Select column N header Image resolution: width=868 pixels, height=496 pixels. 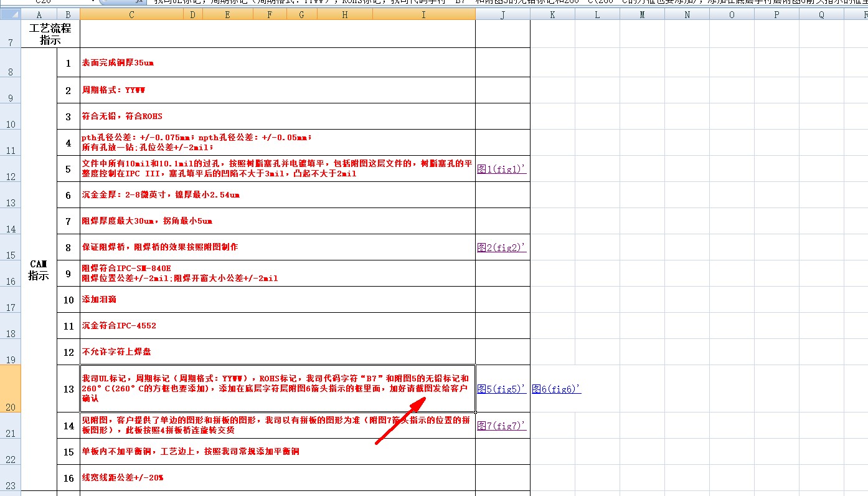pyautogui.click(x=687, y=15)
